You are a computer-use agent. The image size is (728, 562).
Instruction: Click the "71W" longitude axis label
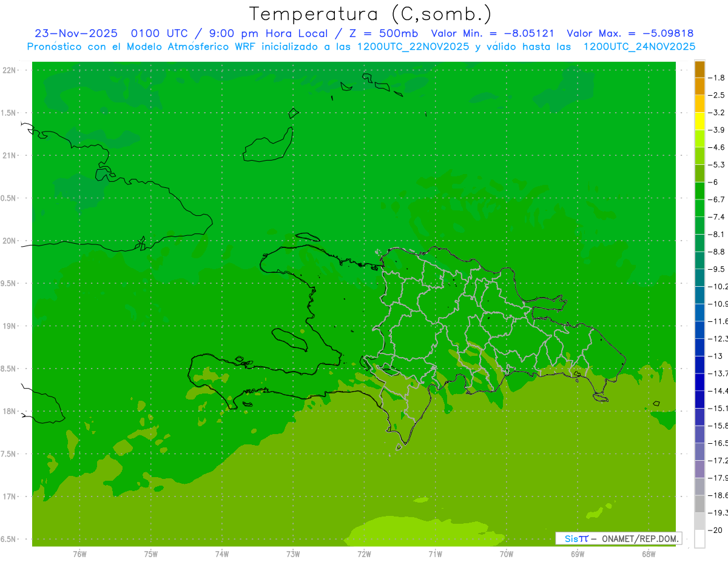[435, 554]
